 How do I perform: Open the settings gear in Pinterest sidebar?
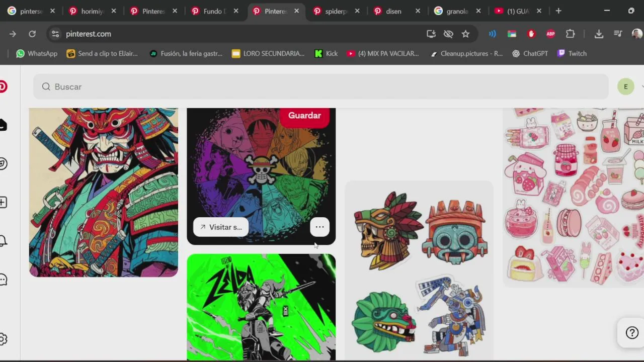(x=3, y=339)
